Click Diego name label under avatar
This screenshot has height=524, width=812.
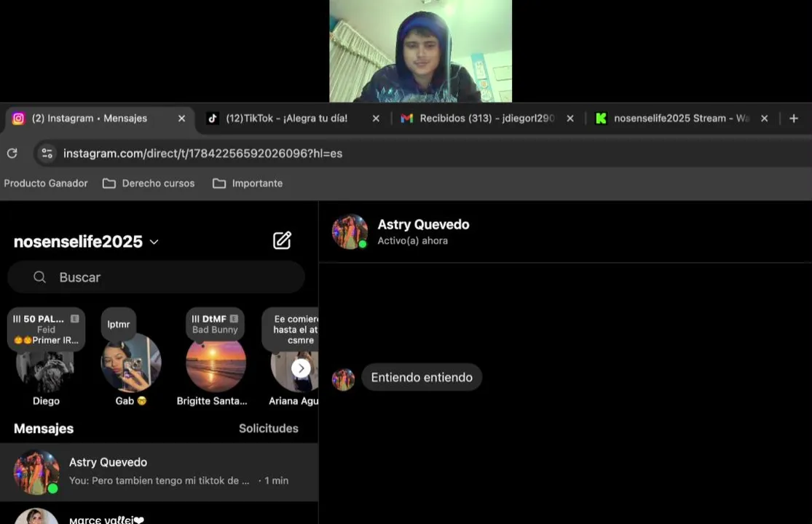click(x=46, y=401)
